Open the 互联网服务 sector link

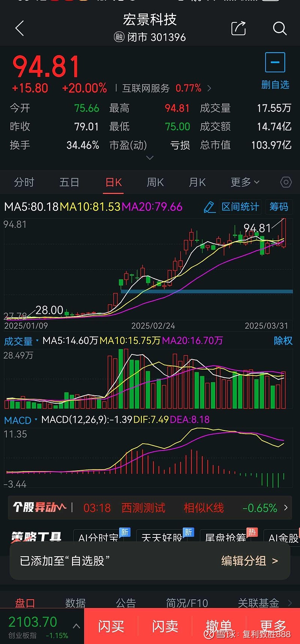point(146,88)
